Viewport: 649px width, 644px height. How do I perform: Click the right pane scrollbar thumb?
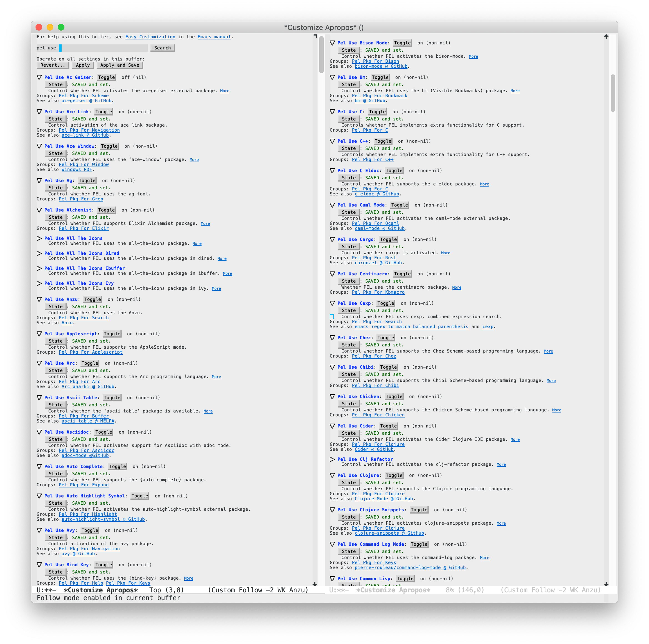pos(613,93)
